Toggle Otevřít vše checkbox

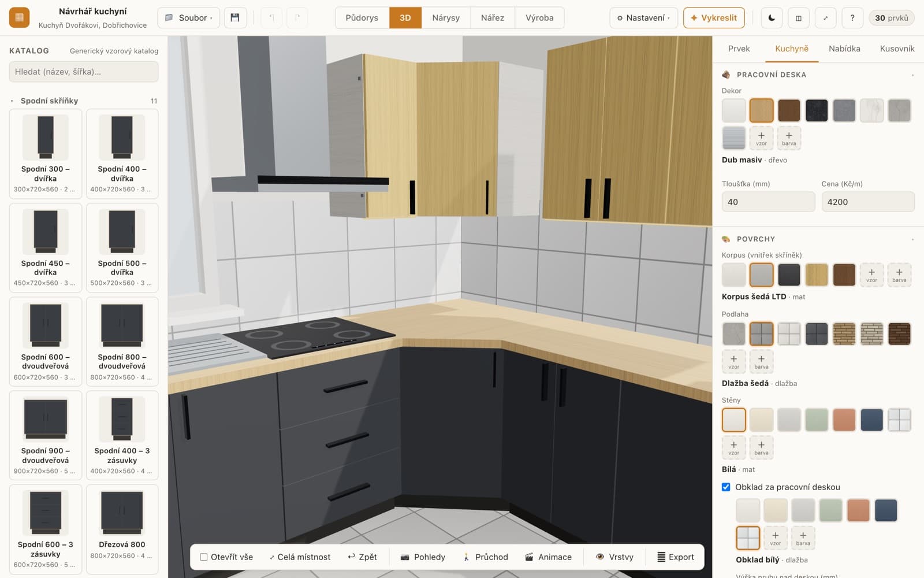point(204,557)
